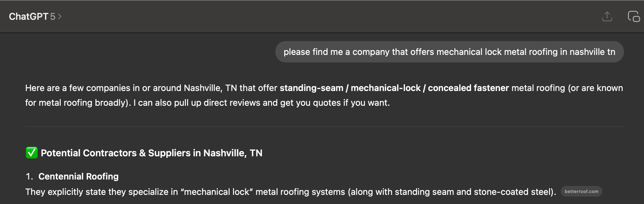This screenshot has width=644, height=204.
Task: Click the sentence offering direct reviews and quotes
Action: 261,103
